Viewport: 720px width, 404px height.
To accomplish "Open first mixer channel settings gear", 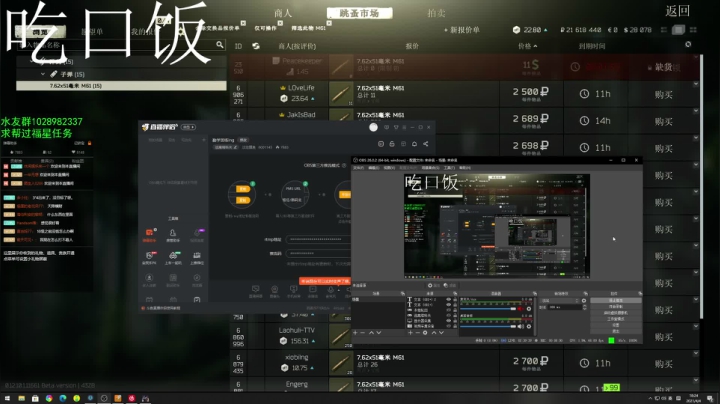I will pyautogui.click(x=529, y=309).
